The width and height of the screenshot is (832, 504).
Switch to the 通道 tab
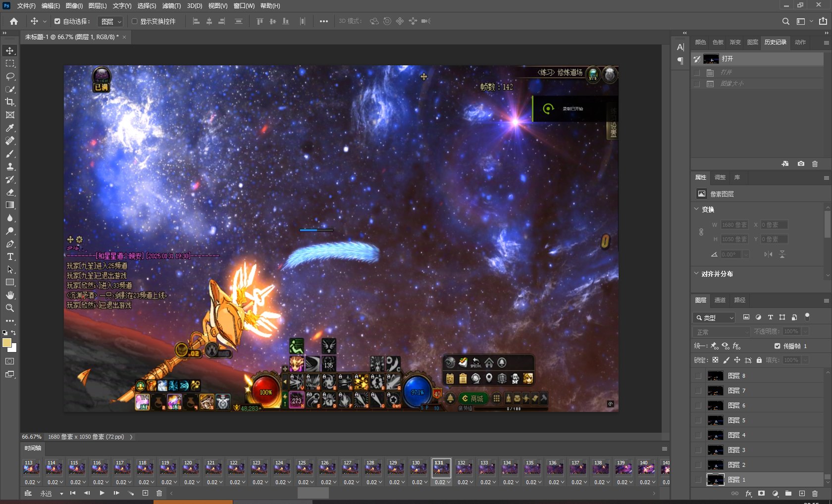720,300
